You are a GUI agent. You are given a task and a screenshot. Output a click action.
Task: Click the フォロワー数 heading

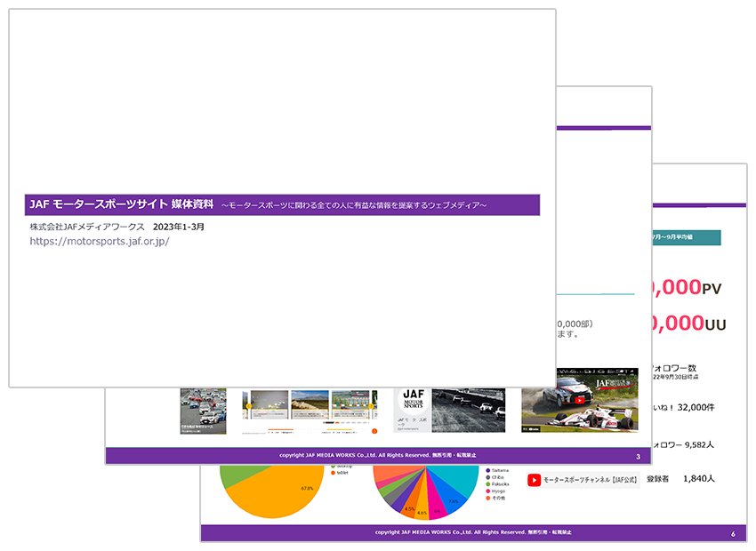pos(674,368)
